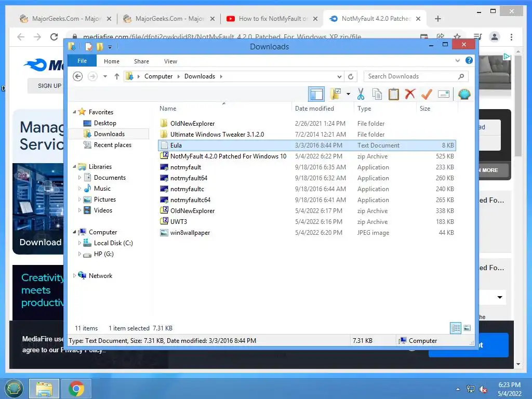532x399 pixels.
Task: Expand the Documents library node
Action: click(79, 178)
